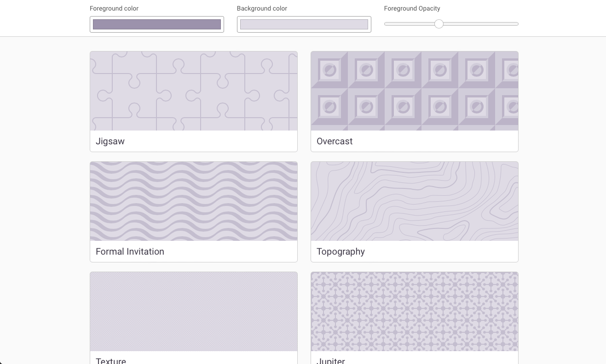Select the Topography contour pattern
Image resolution: width=606 pixels, height=364 pixels.
tap(414, 201)
